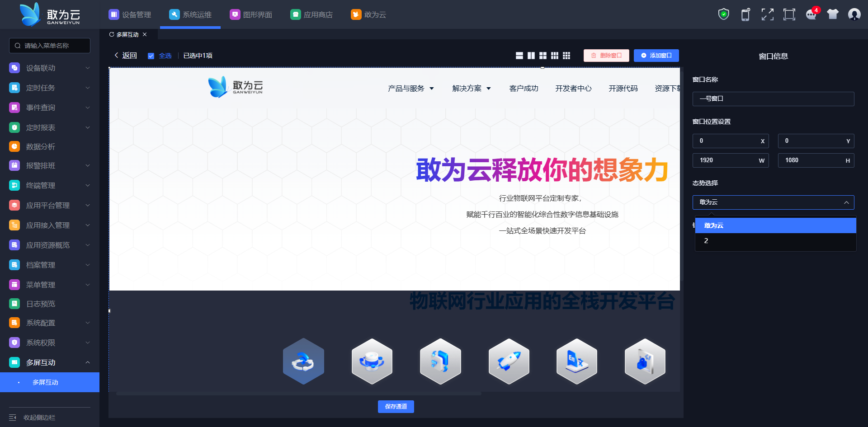Open the user avatar profile menu
Screen dimensions: 868x427
click(854, 14)
